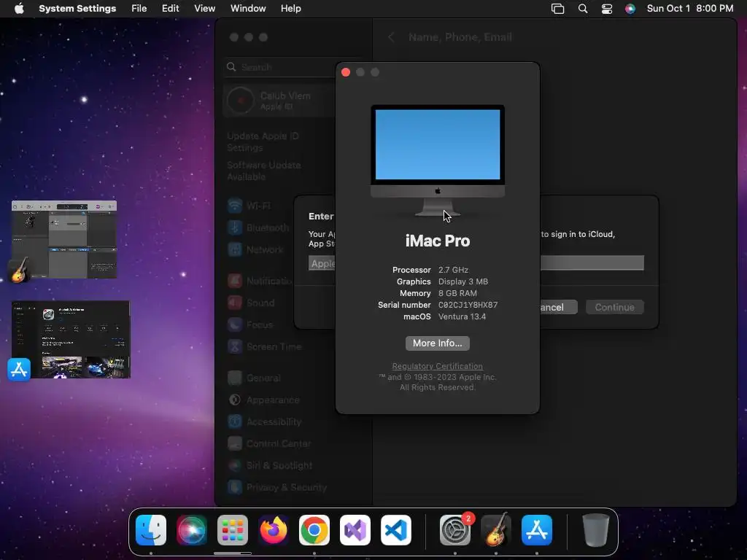This screenshot has width=747, height=560.
Task: Open Finder from the Dock
Action: point(151,530)
